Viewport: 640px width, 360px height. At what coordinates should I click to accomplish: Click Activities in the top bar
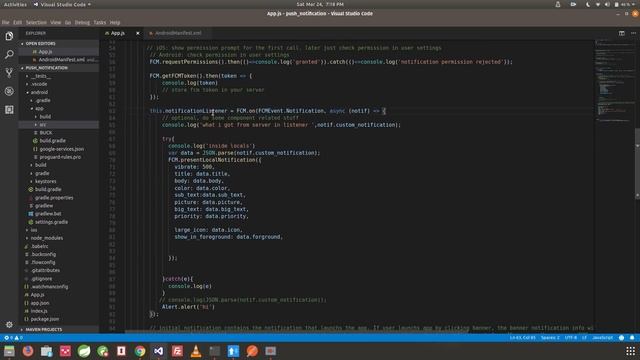(x=15, y=4)
